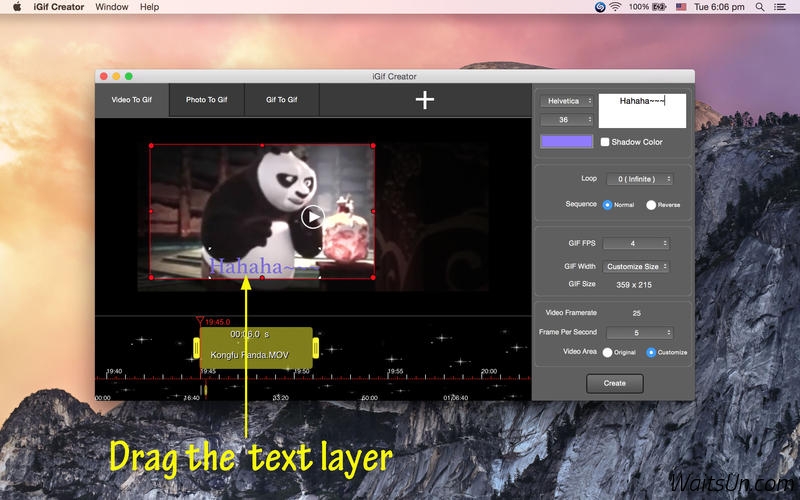Open the Apple menu
This screenshot has height=500, width=800.
pos(16,7)
